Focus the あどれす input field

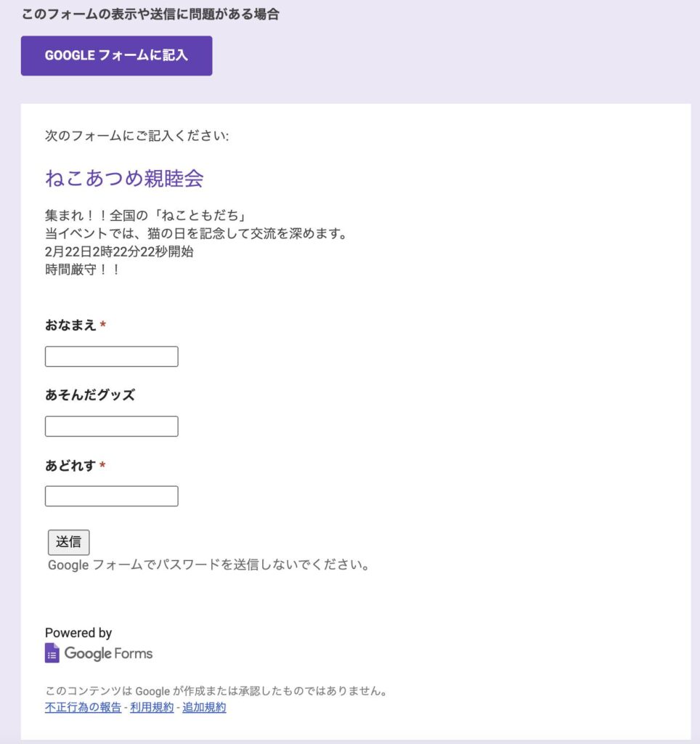(x=111, y=496)
